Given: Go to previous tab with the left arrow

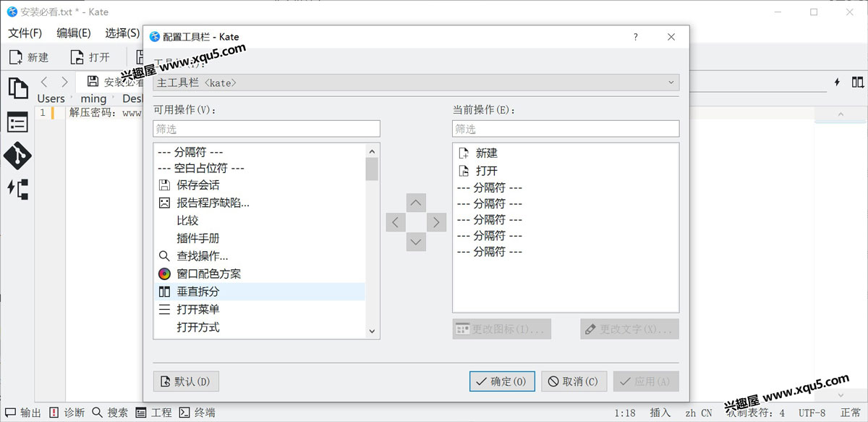Looking at the screenshot, I should (45, 82).
